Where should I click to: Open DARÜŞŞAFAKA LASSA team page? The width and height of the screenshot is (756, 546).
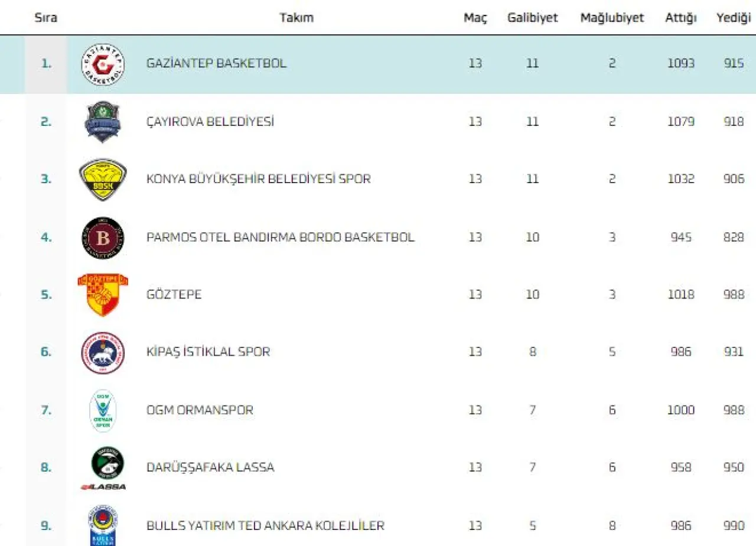(210, 467)
